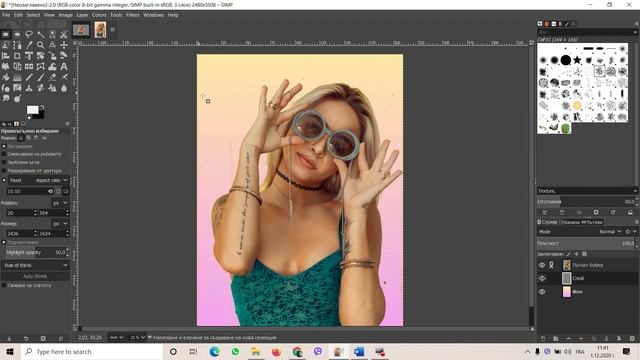
Task: Open the Select menu
Action: click(33, 15)
